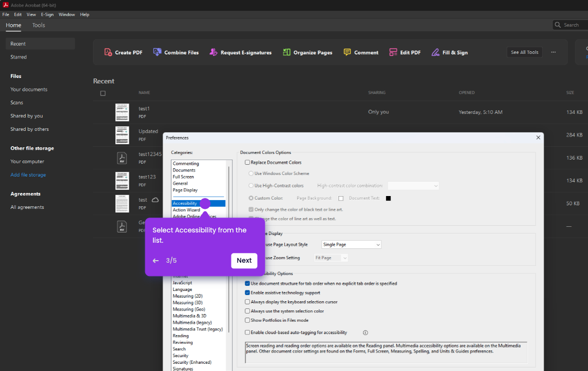Open Organize Pages tool

(x=307, y=52)
